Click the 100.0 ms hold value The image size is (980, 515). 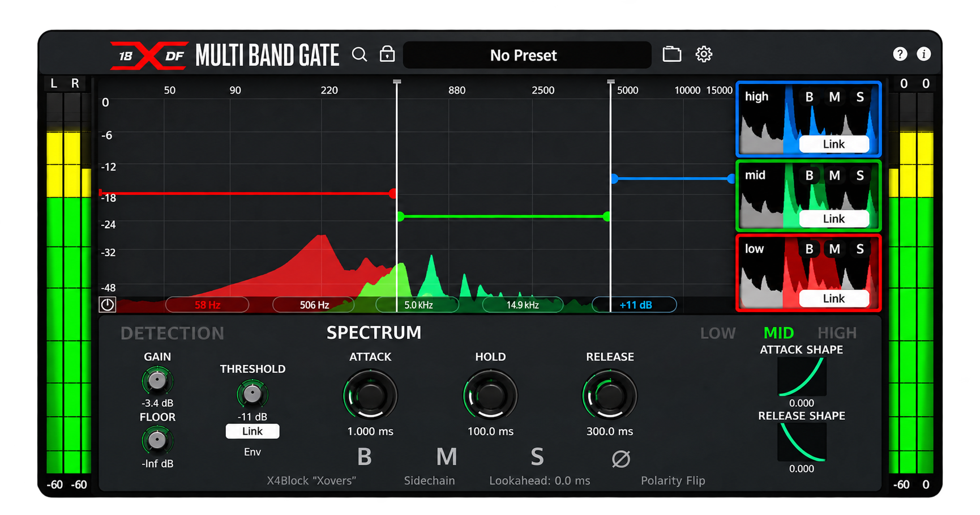tap(490, 432)
